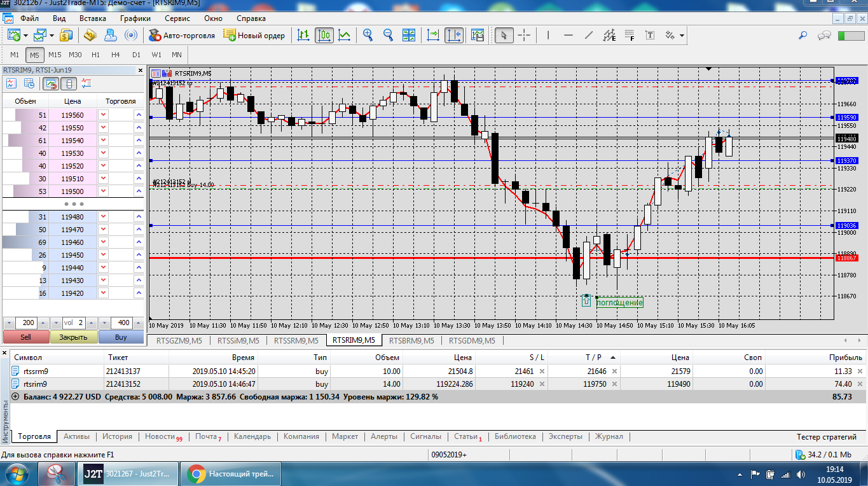Open the new chart dropdown arrow

click(x=25, y=36)
